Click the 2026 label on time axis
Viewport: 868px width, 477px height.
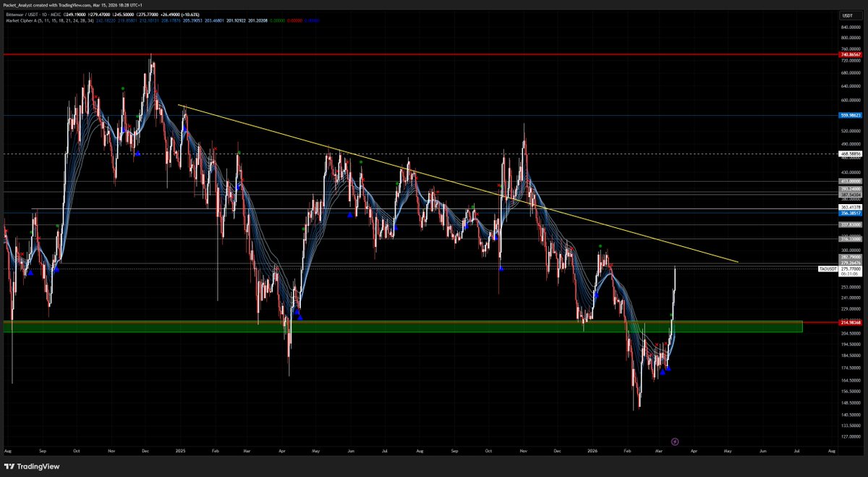[594, 449]
